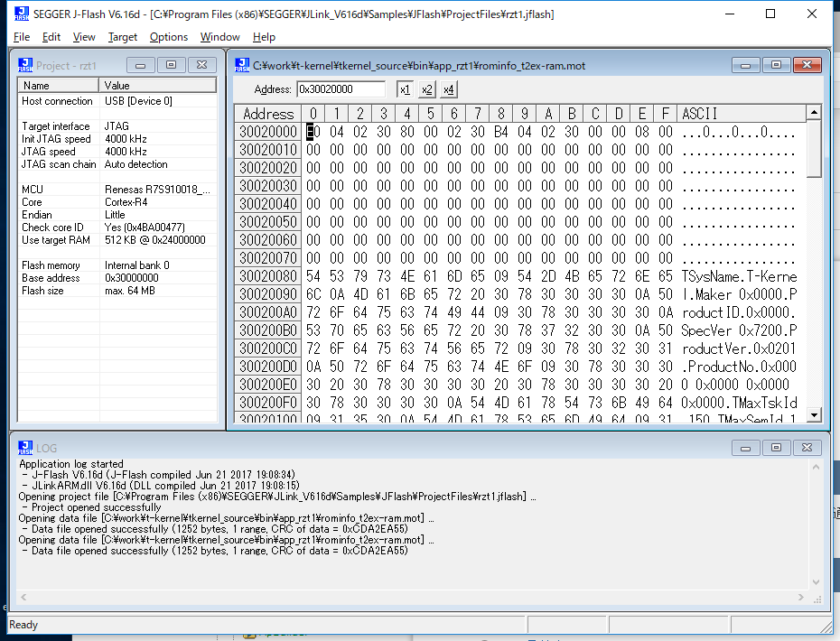The width and height of the screenshot is (840, 641).
Task: Select the Core Cortex-R4 value
Action: click(x=126, y=202)
